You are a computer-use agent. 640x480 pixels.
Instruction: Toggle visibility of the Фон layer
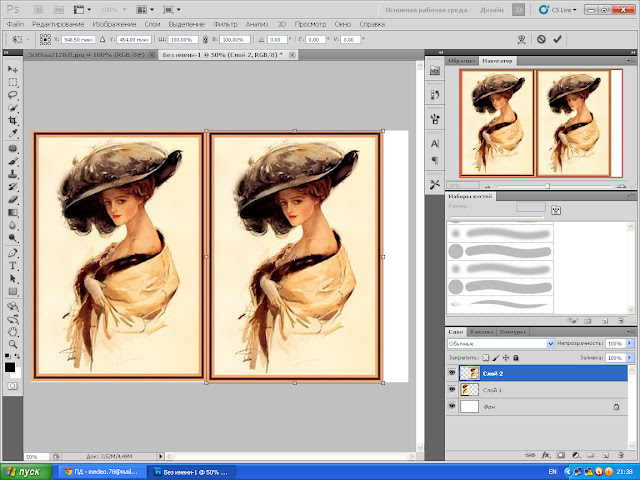pyautogui.click(x=452, y=407)
